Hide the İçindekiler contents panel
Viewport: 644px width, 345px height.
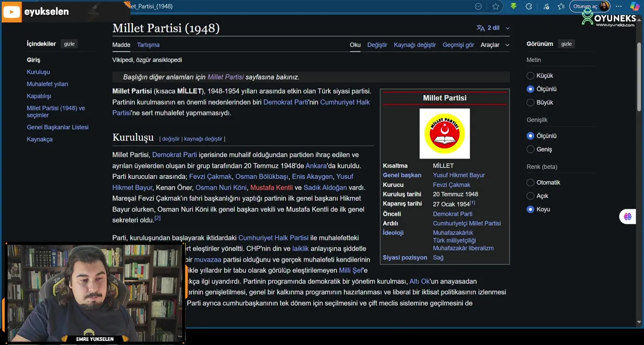coord(69,44)
